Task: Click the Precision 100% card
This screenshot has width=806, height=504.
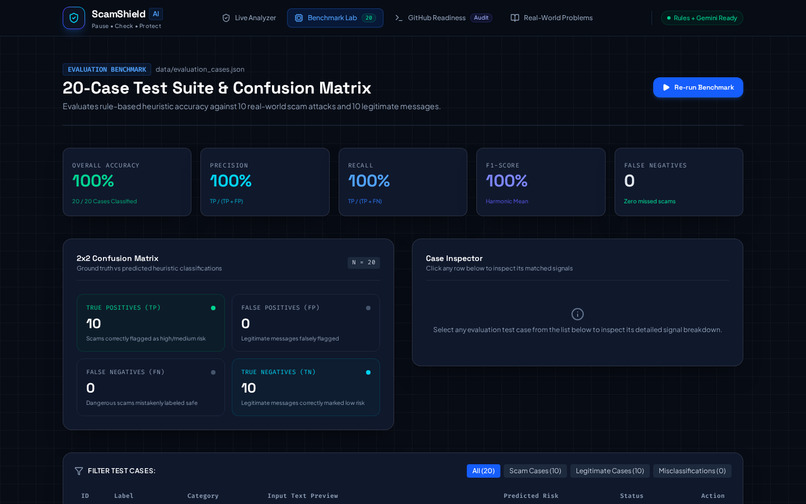Action: point(265,182)
